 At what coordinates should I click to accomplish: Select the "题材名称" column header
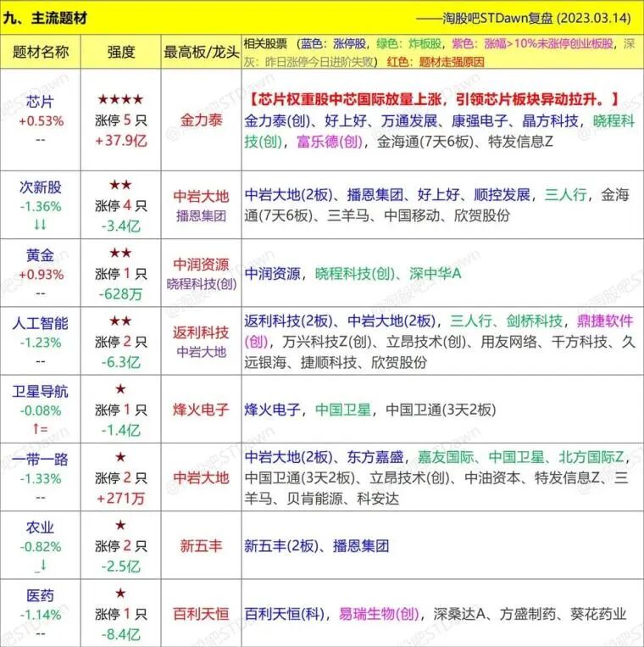tap(41, 52)
